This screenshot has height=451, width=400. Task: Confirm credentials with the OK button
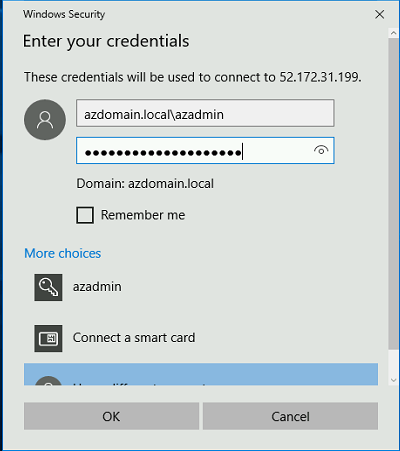[111, 416]
